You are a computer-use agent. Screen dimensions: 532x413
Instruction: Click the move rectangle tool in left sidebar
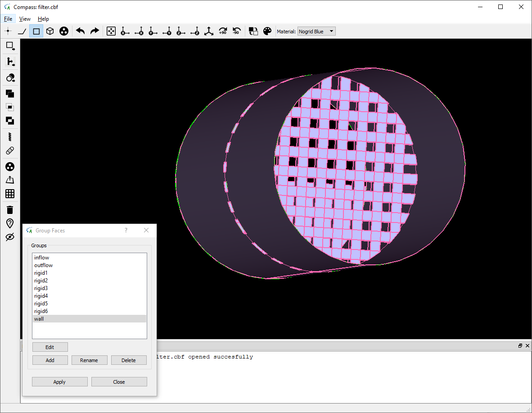tap(10, 46)
